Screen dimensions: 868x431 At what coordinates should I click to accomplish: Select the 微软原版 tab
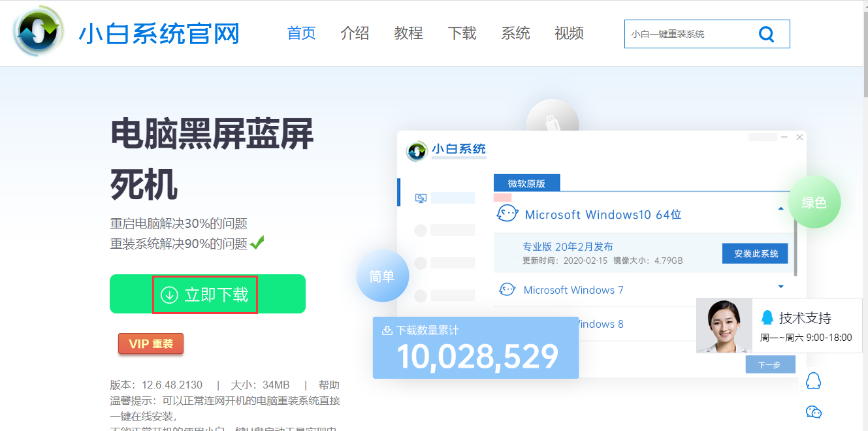(x=526, y=184)
